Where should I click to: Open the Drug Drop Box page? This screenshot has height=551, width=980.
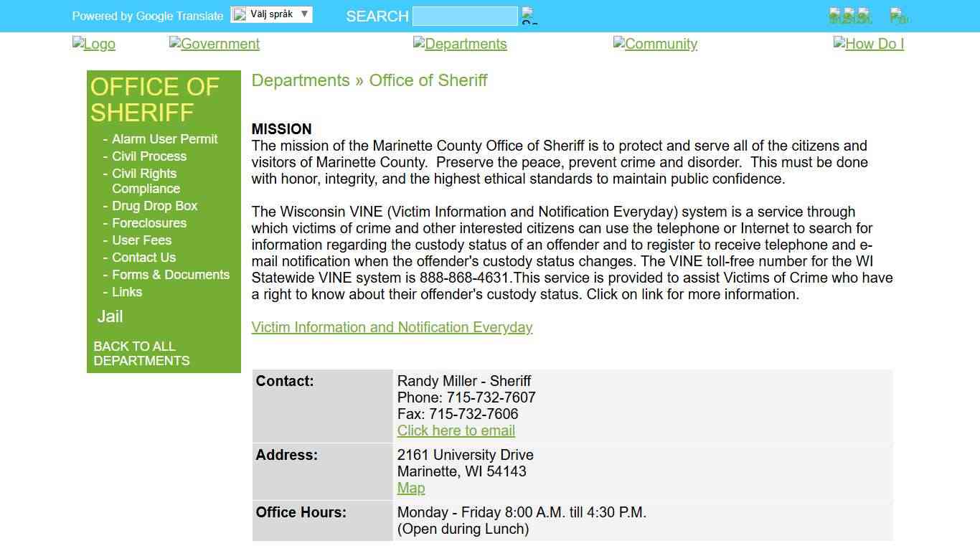155,206
